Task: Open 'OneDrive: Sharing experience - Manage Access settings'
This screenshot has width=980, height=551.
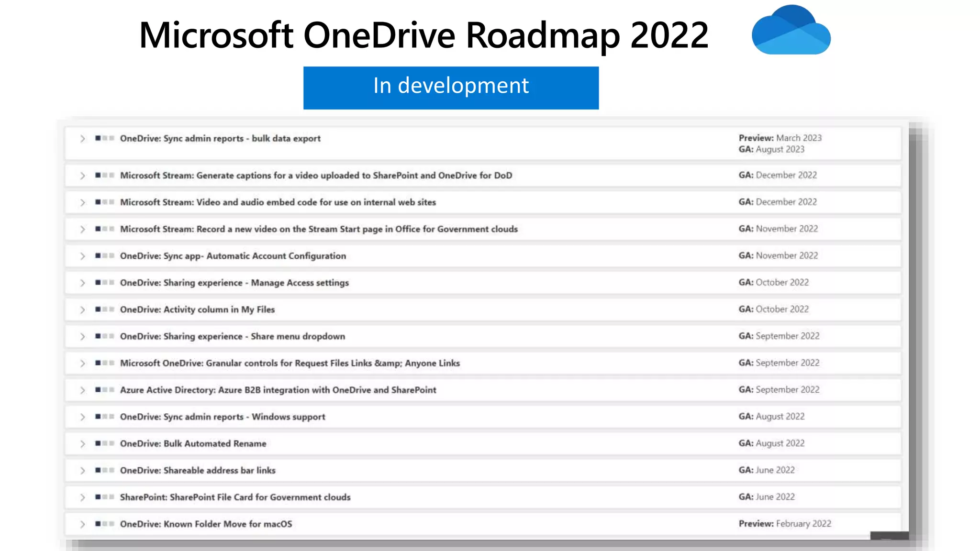Action: pos(234,283)
